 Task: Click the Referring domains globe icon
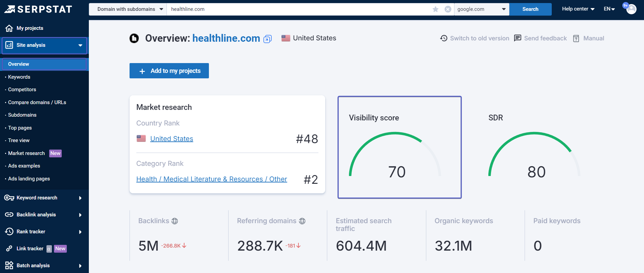[302, 221]
